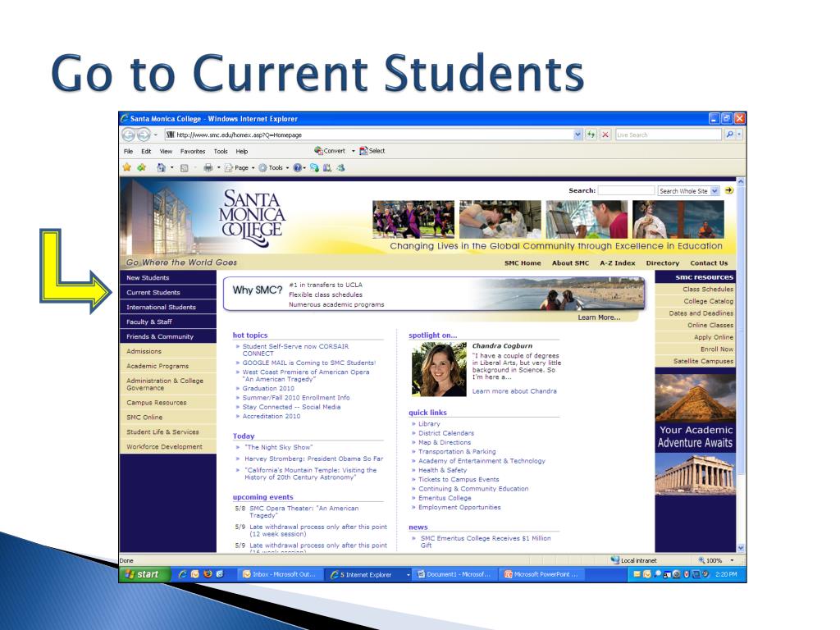Click the yellow search go arrow icon
Viewport: 840px width, 630px height.
point(728,190)
